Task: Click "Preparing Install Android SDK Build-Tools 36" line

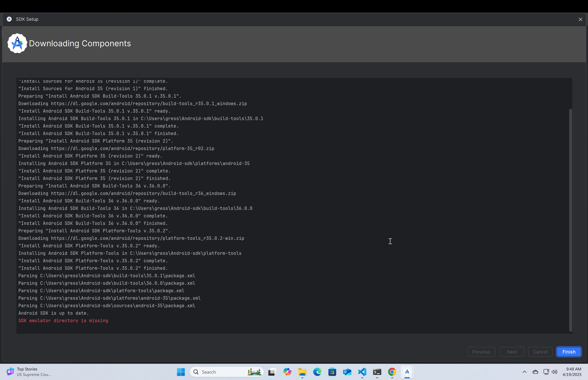Action: pos(94,186)
